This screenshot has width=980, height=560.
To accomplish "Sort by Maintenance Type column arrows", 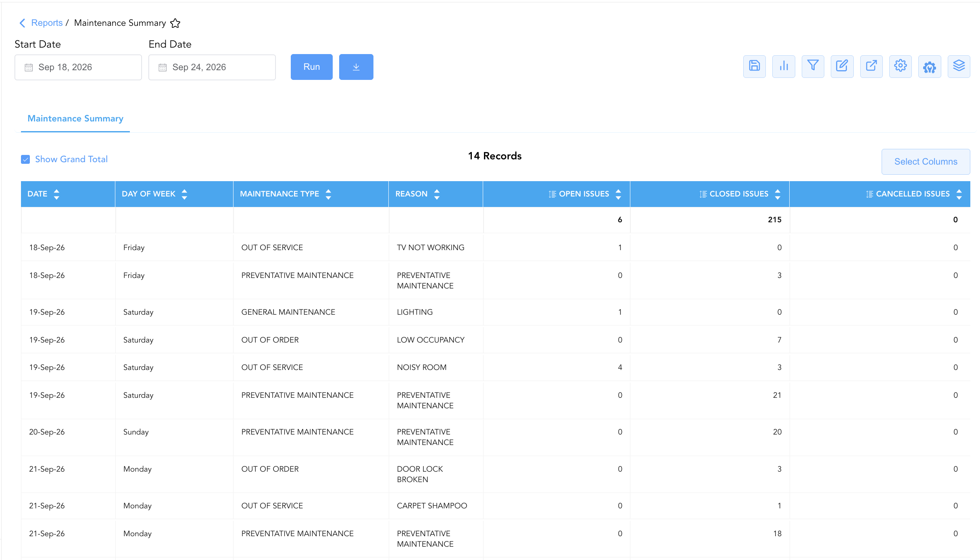I will 328,194.
